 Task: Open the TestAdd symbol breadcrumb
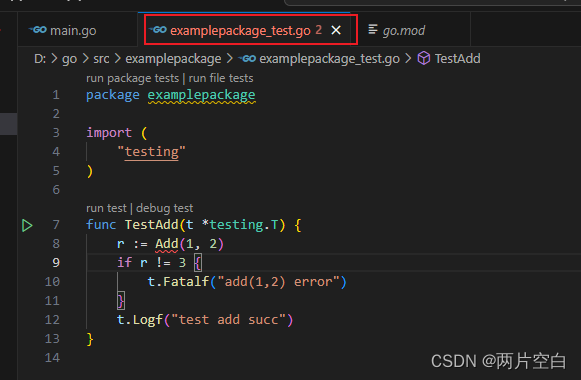point(457,59)
